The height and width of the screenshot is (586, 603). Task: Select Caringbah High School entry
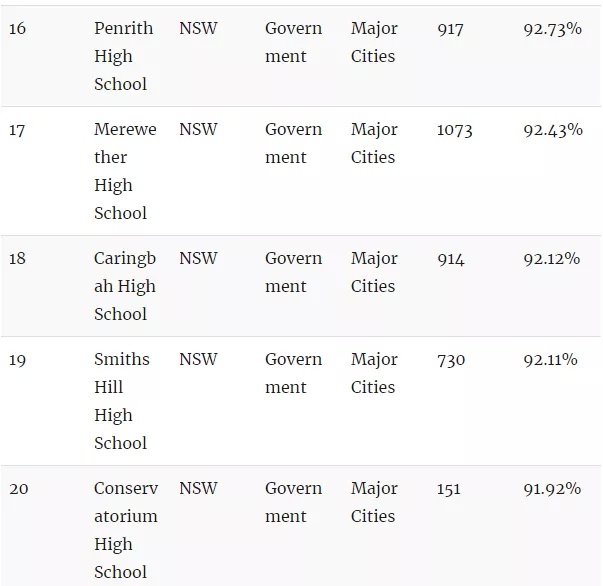click(125, 286)
